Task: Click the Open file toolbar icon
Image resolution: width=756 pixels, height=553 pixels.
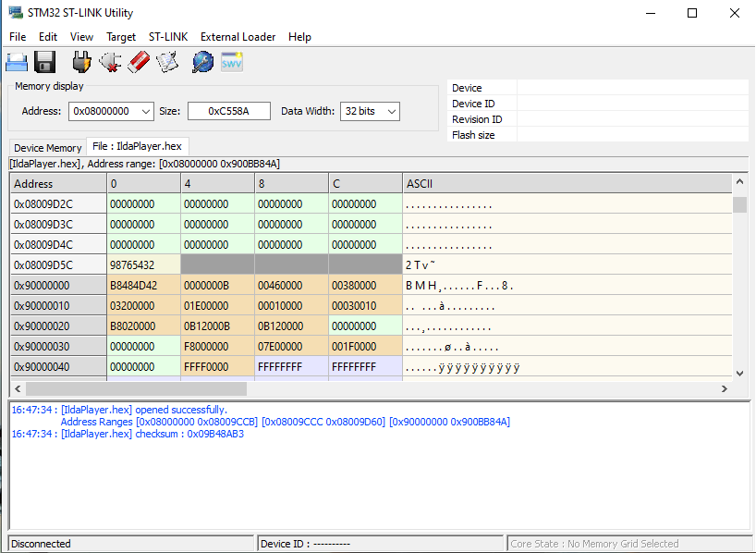Action: point(17,62)
